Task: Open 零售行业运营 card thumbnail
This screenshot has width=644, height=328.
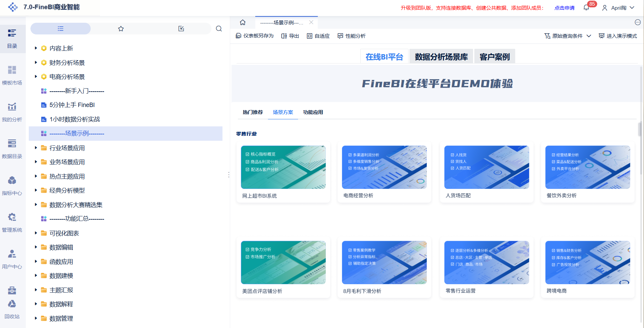Action: point(487,262)
